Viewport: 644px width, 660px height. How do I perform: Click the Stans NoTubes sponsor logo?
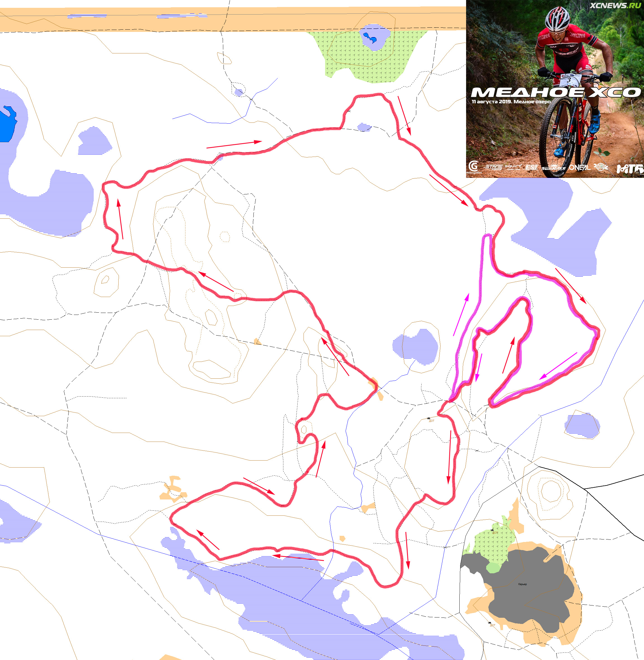pos(493,167)
